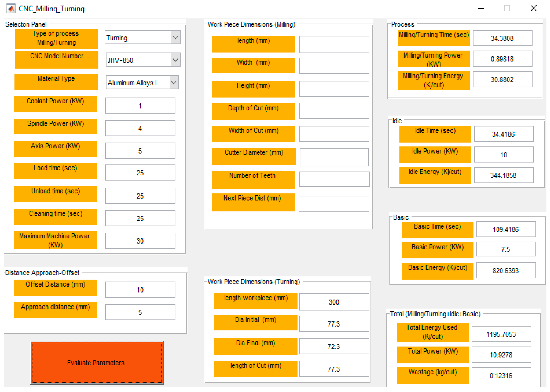
Task: Select the Total Energy Used output box
Action: [501, 334]
